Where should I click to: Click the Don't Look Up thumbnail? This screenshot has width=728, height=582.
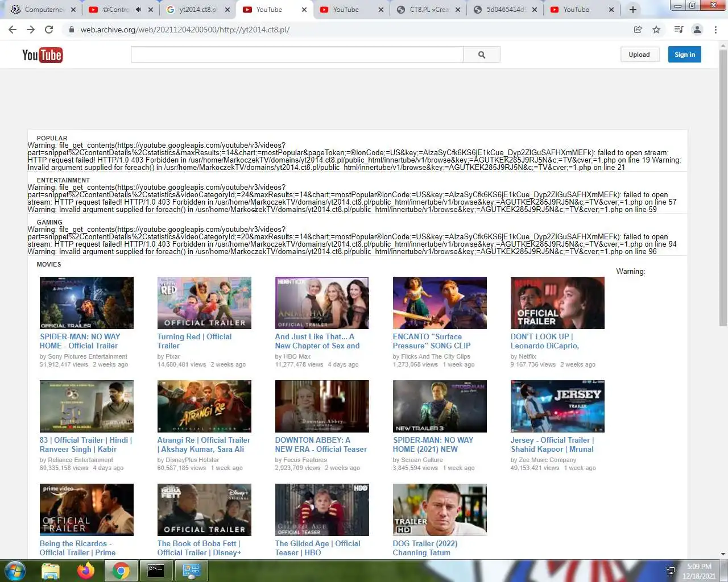pyautogui.click(x=557, y=303)
